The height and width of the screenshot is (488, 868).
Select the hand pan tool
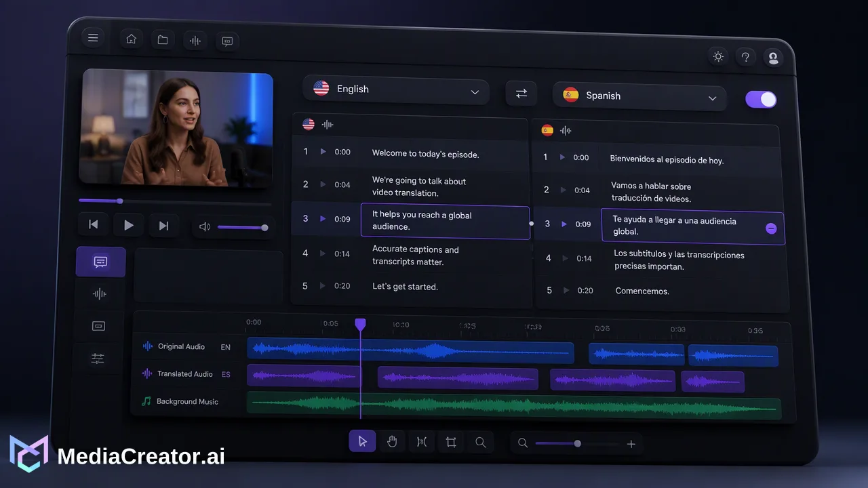tap(392, 442)
